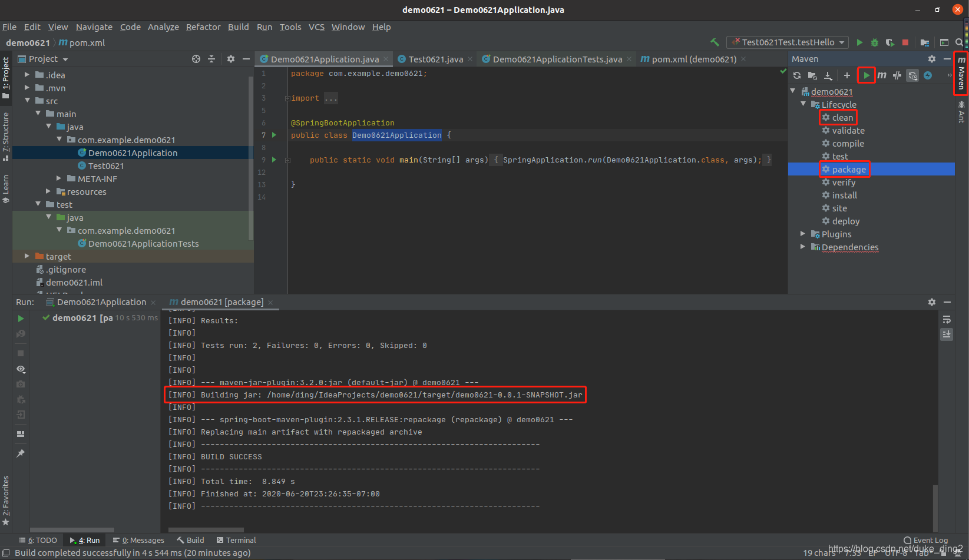Collapse the src folder
Image resolution: width=969 pixels, height=560 pixels.
pos(27,101)
